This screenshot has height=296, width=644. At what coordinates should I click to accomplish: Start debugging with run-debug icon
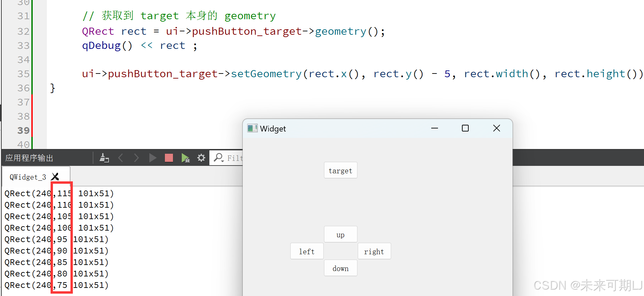tap(185, 158)
